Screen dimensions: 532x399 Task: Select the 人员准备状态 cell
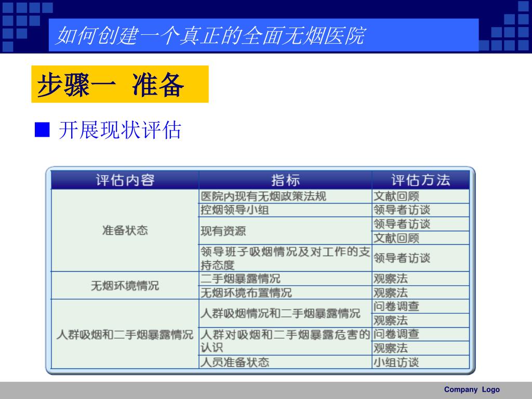[285, 362]
